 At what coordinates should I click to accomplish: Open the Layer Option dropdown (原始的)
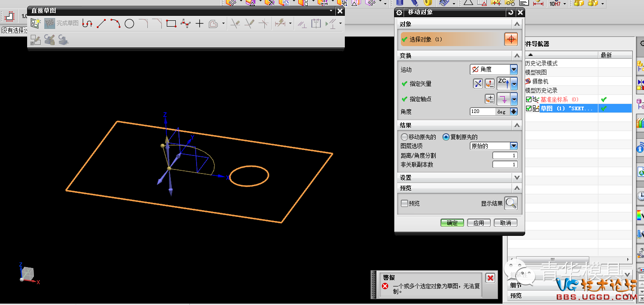click(x=513, y=146)
